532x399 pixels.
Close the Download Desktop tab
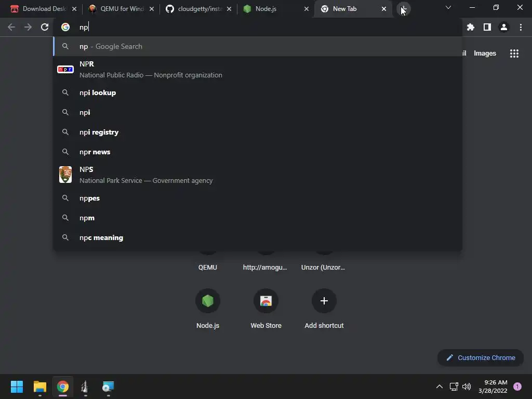tap(74, 9)
